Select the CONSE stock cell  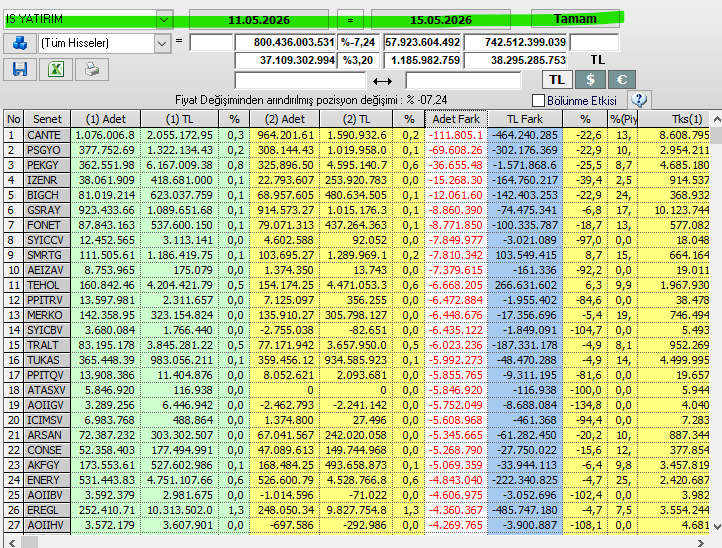pos(47,450)
